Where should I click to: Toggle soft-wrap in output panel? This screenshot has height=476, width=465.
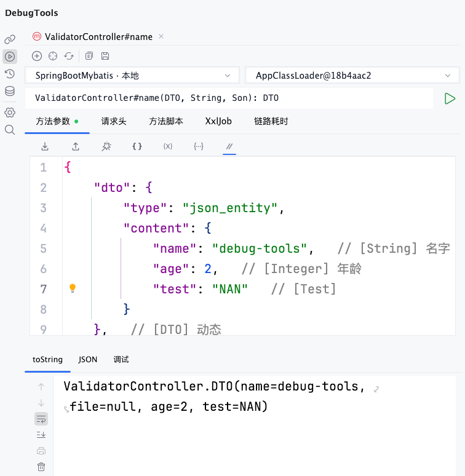tap(41, 419)
